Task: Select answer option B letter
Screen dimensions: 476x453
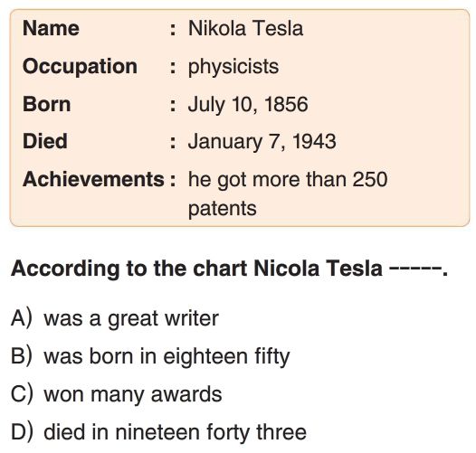Action: (x=21, y=356)
